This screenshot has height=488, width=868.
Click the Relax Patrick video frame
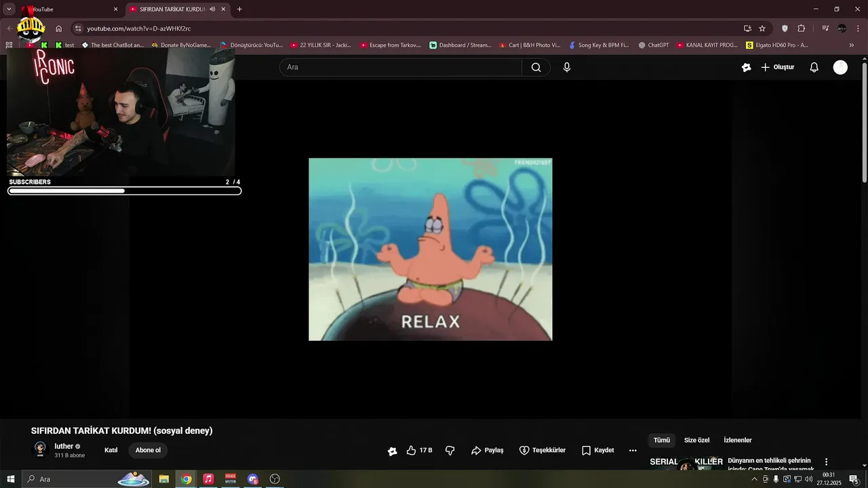430,249
